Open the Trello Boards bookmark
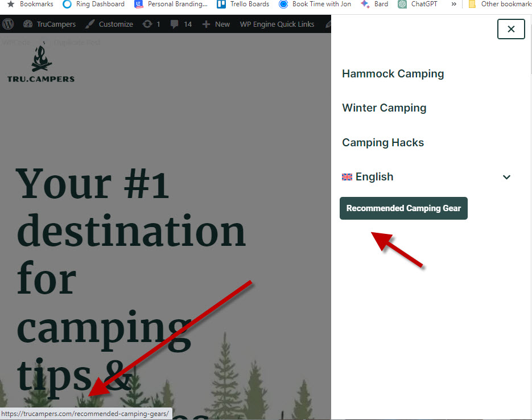This screenshot has width=532, height=420. click(243, 4)
